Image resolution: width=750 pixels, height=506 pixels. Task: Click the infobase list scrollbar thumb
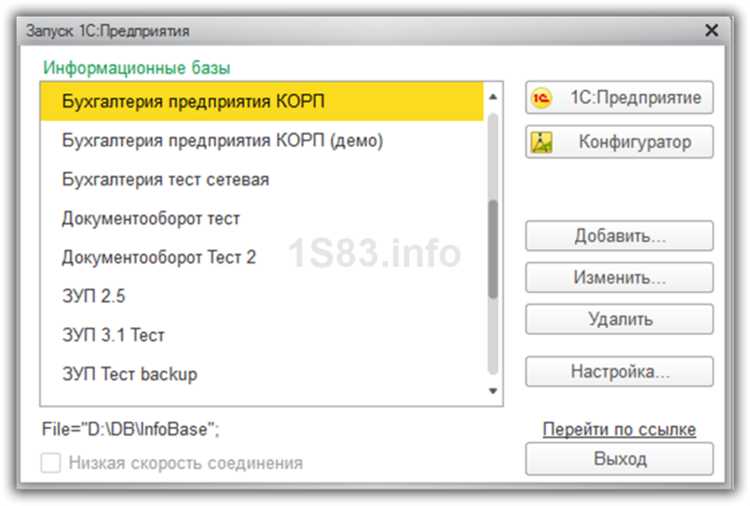493,249
